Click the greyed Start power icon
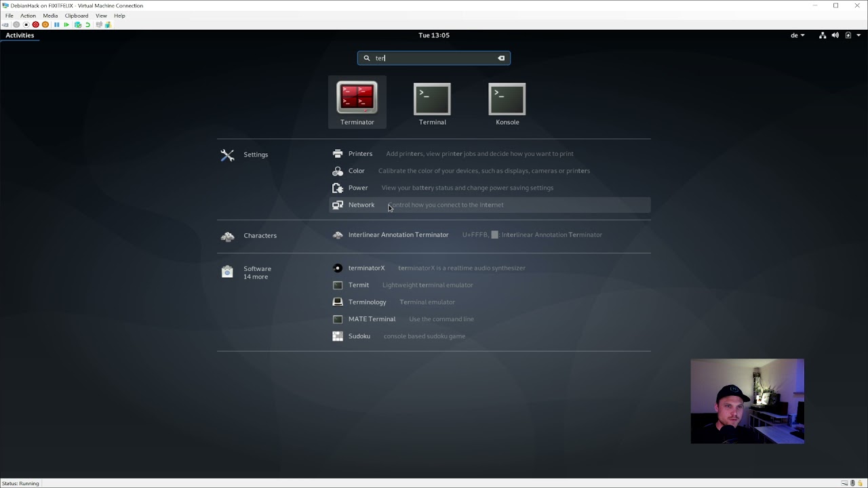Viewport: 868px width, 488px height. pos(16,25)
